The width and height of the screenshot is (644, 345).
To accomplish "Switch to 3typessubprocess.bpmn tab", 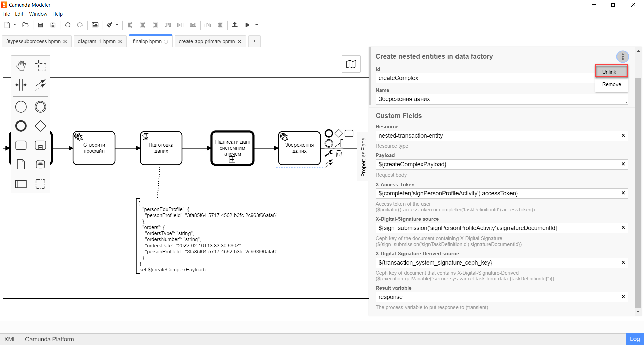I will tap(34, 41).
